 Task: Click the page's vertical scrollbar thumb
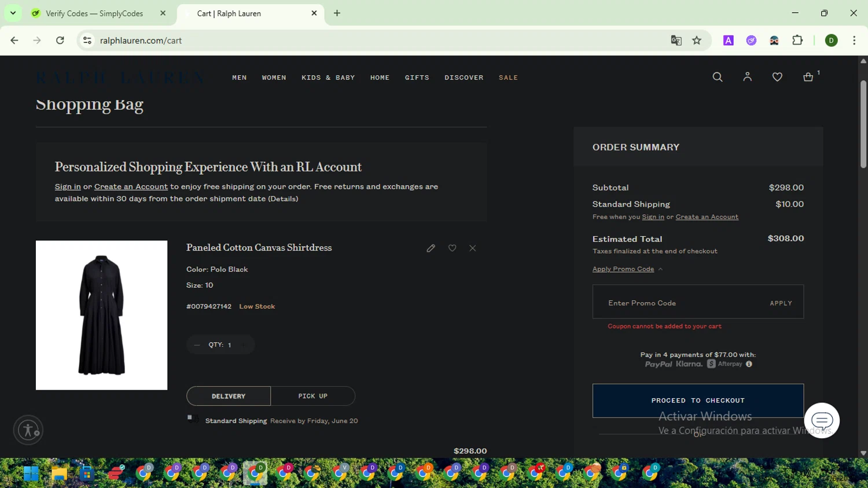coord(863,124)
